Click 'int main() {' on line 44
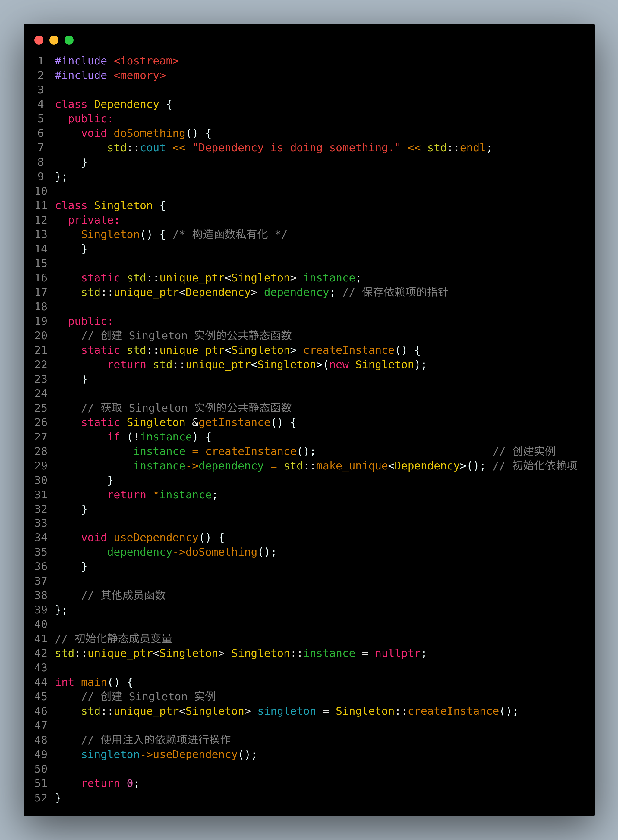Screen dimensions: 618x840 point(94,683)
